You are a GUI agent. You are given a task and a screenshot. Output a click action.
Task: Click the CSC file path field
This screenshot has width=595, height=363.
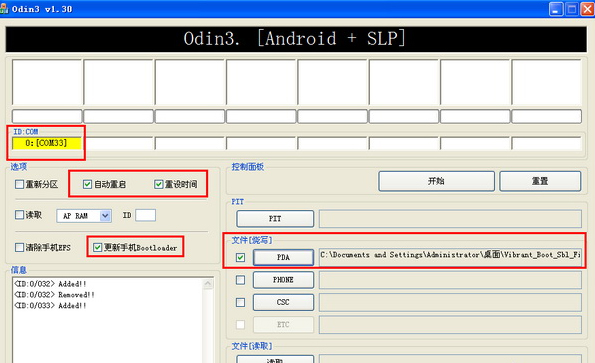pyautogui.click(x=450, y=302)
